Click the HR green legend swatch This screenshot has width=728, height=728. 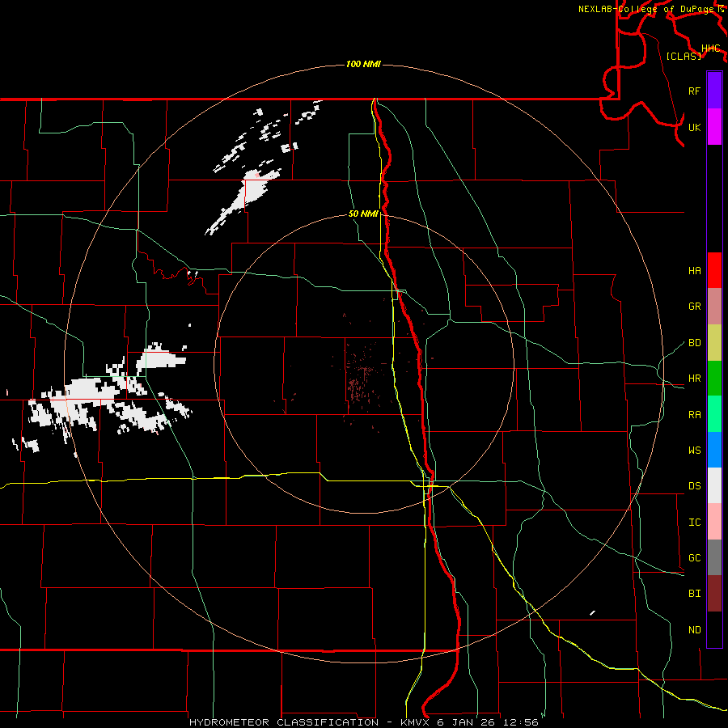[x=714, y=378]
